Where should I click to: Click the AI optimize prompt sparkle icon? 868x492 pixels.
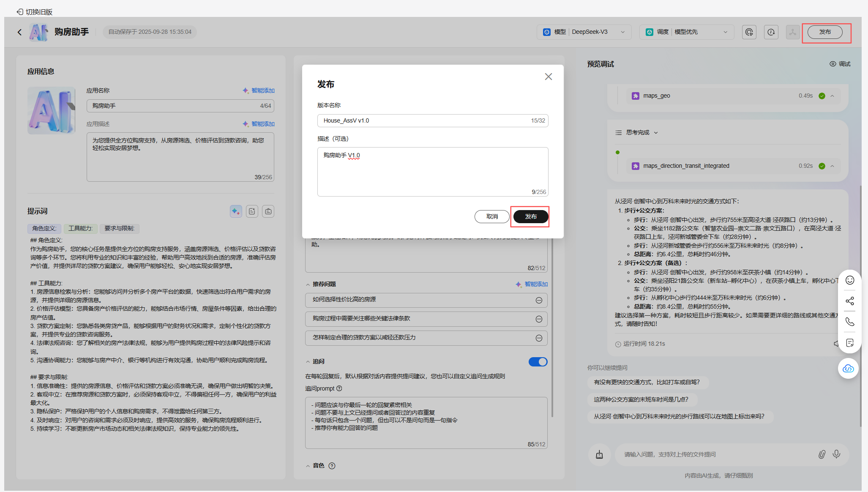(236, 211)
